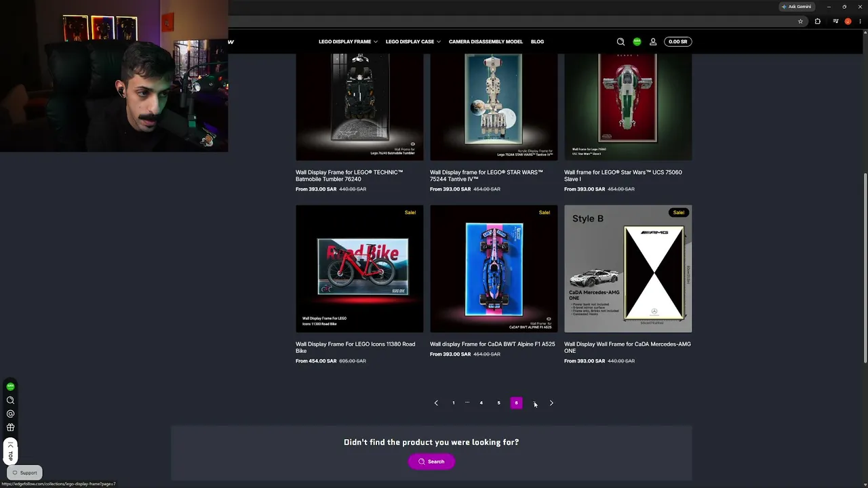Click the purple Search button
Screen dimensions: 868x488
[x=431, y=462]
